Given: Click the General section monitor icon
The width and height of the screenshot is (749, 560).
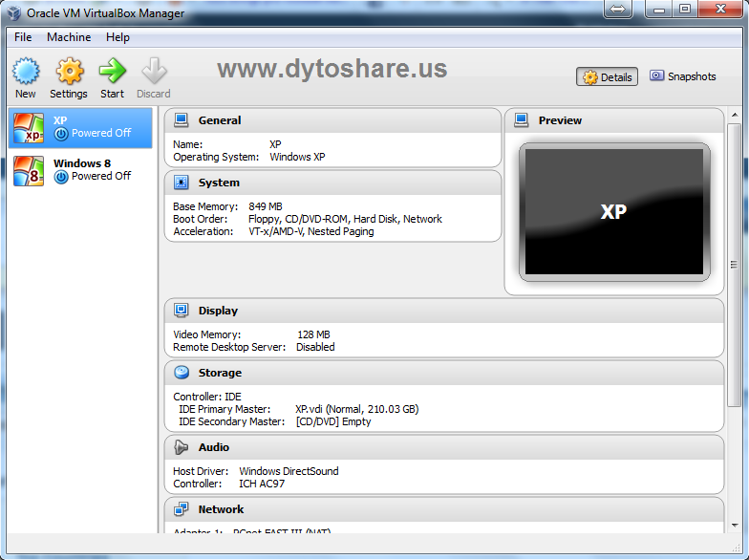Looking at the screenshot, I should click(182, 120).
